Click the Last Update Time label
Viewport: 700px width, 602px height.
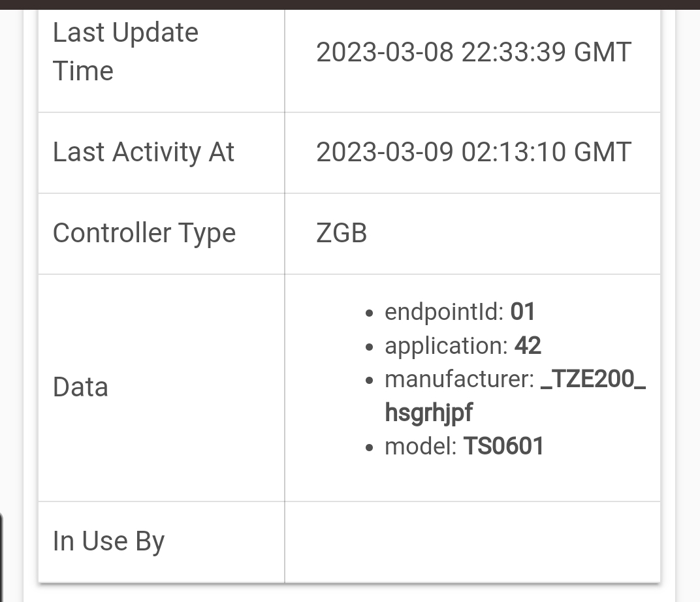coord(125,52)
